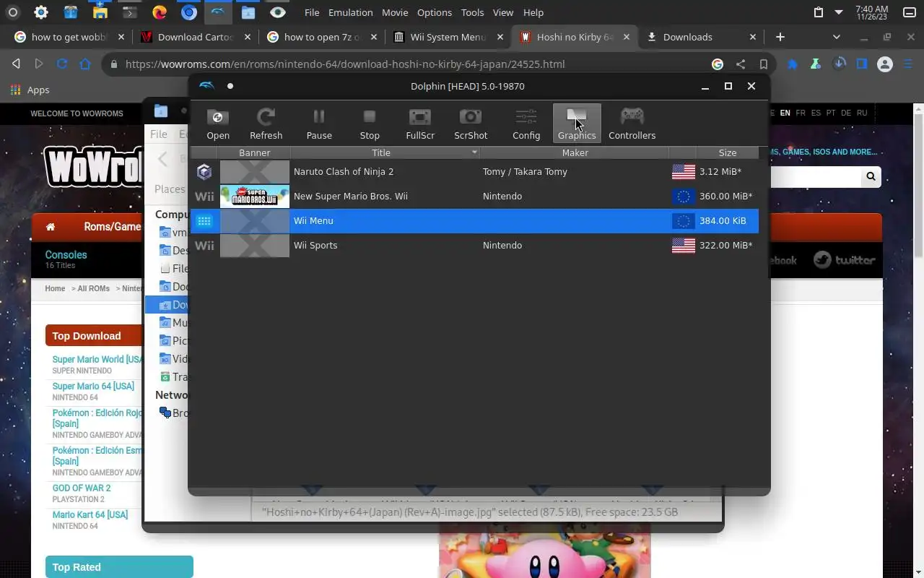Image resolution: width=924 pixels, height=578 pixels.
Task: Open the Movie menu
Action: pos(395,12)
